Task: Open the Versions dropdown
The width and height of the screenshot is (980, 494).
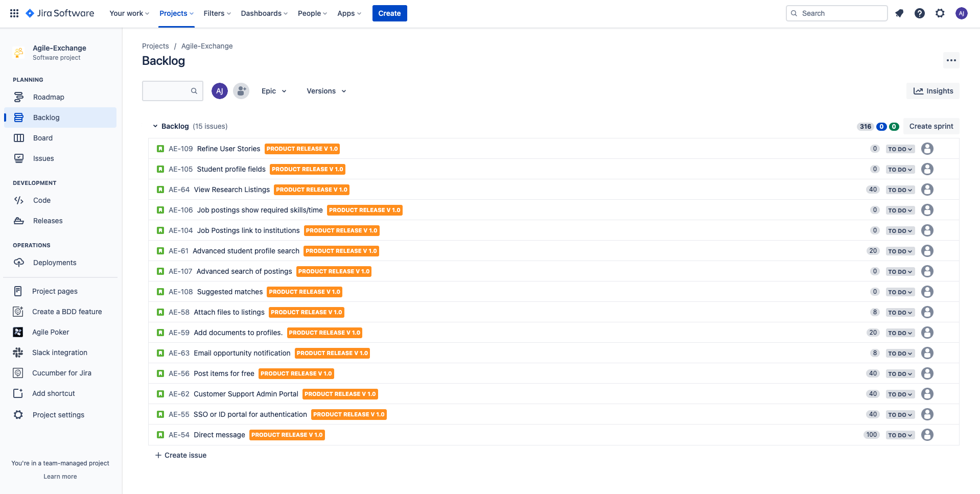Action: click(x=325, y=91)
